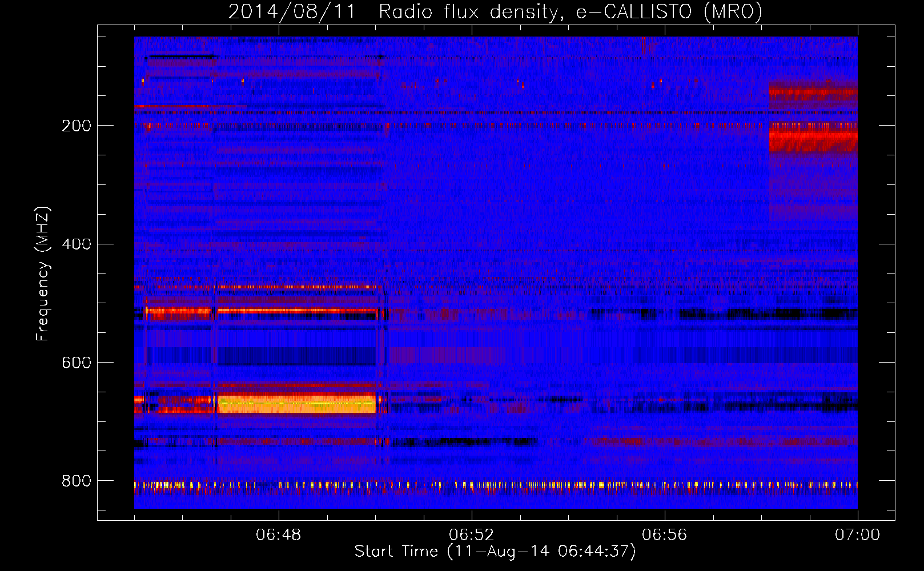Click the 'Start Time (11-Aug-14 06:44:37)' label
The height and width of the screenshot is (571, 924).
click(x=495, y=552)
